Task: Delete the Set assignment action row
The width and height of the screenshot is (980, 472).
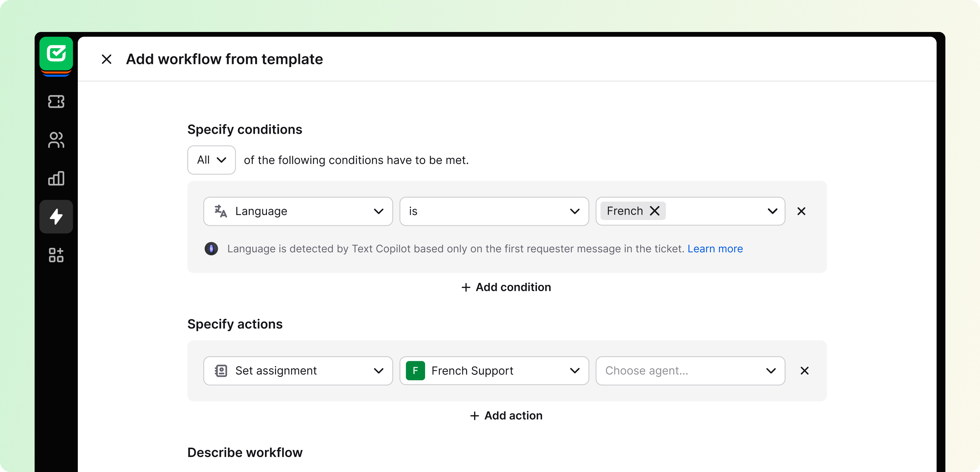Action: [804, 370]
